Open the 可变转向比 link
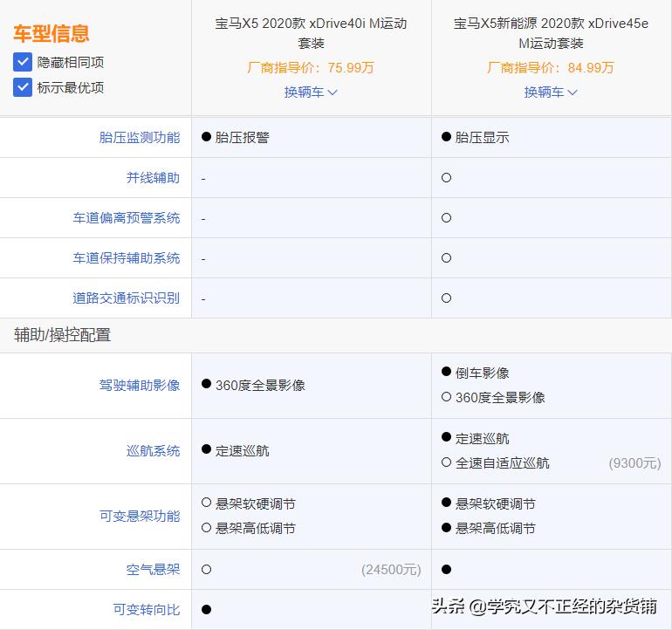Image resolution: width=672 pixels, height=630 pixels. [x=147, y=609]
